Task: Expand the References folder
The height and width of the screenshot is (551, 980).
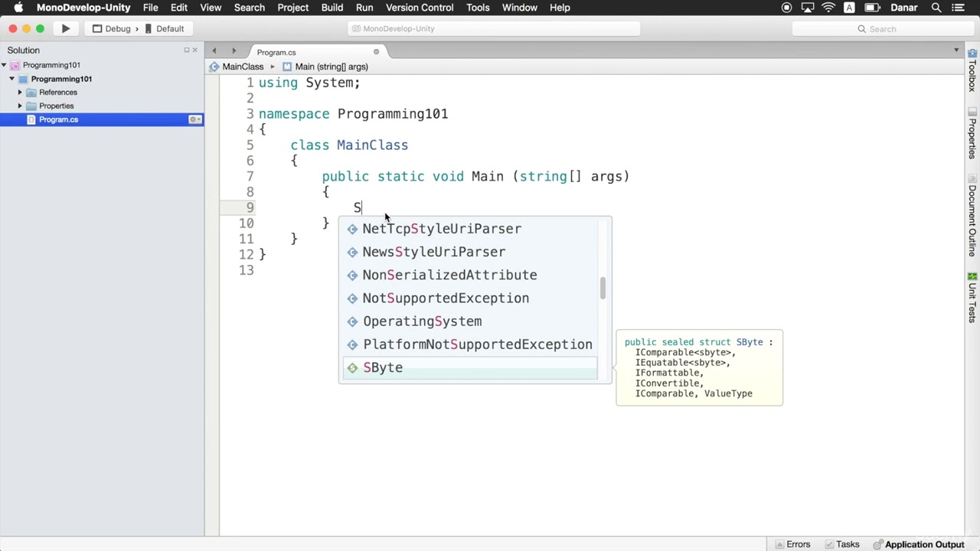Action: tap(20, 93)
